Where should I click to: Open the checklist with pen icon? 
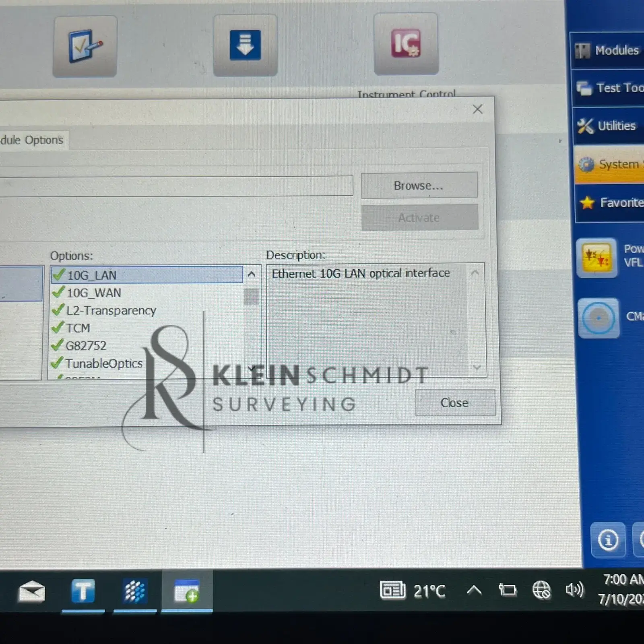click(85, 46)
